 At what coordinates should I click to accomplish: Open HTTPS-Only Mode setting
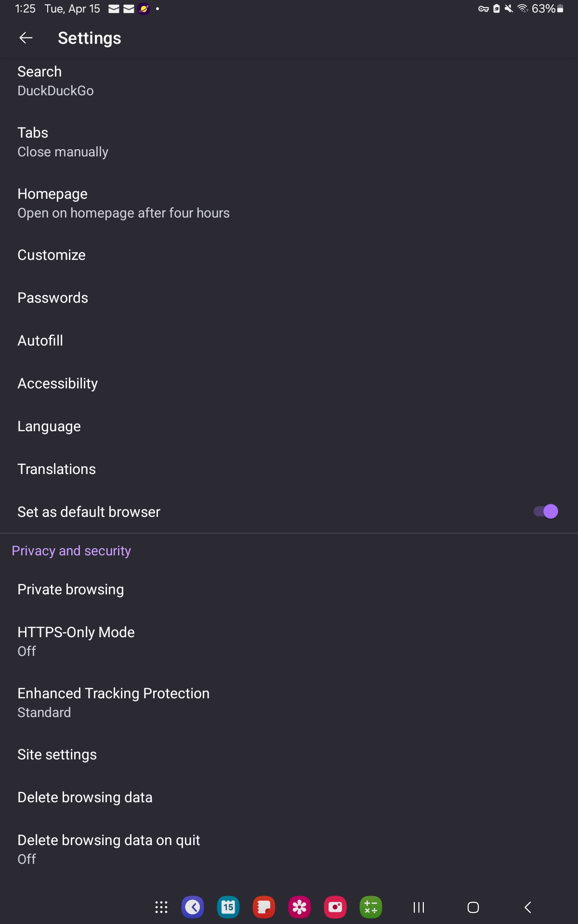pos(76,641)
